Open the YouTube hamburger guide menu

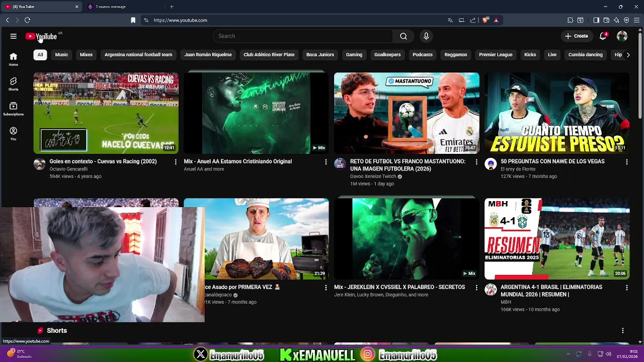[x=13, y=36]
